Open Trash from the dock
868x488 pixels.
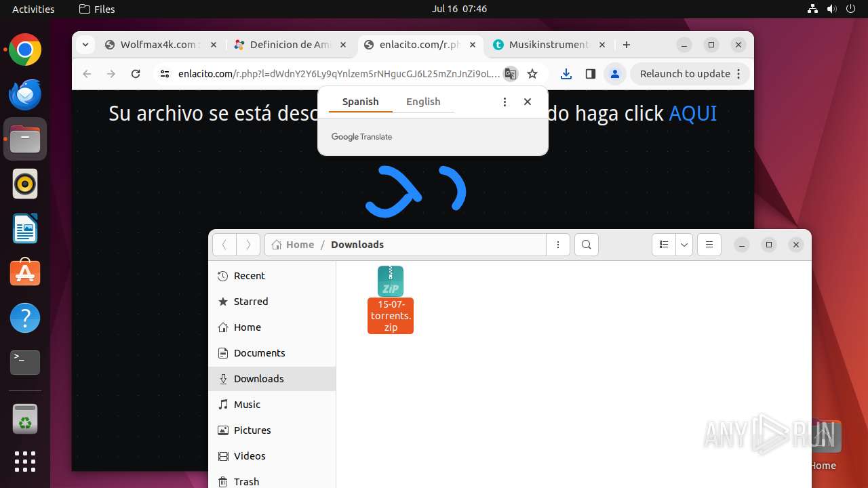25,419
